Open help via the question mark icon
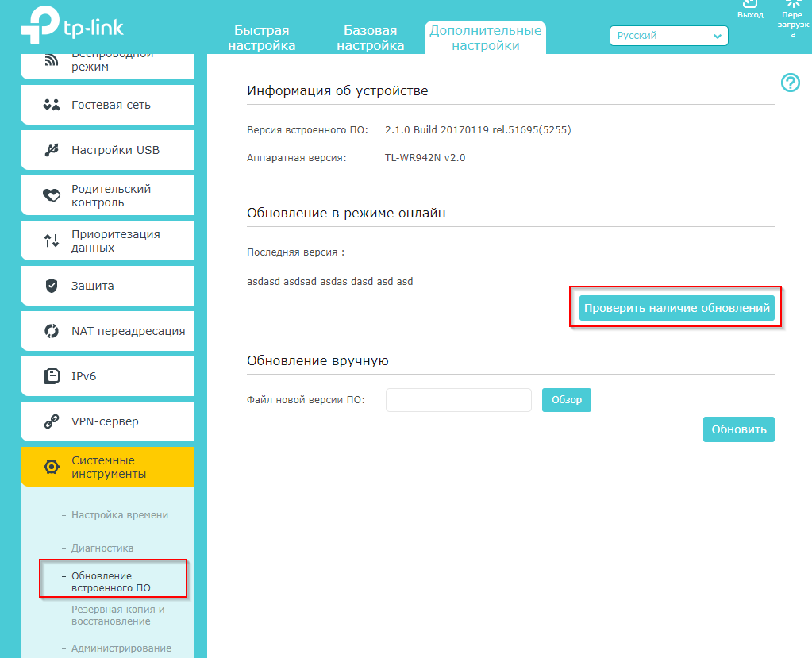812x658 pixels. pyautogui.click(x=790, y=83)
